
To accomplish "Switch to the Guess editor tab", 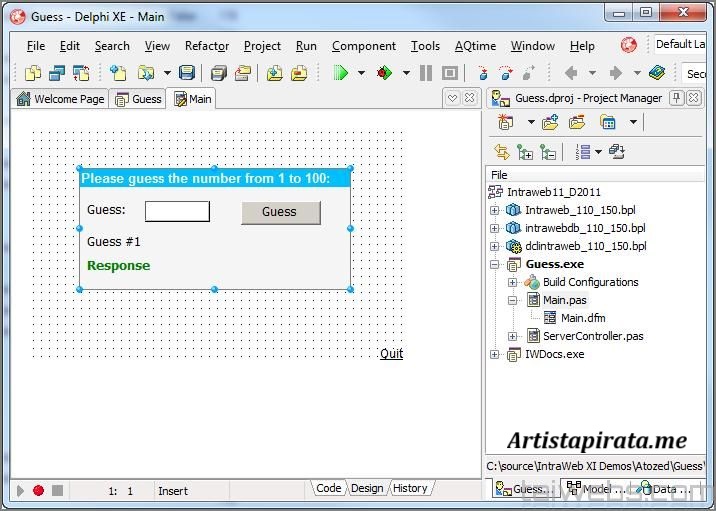I will (x=138, y=99).
